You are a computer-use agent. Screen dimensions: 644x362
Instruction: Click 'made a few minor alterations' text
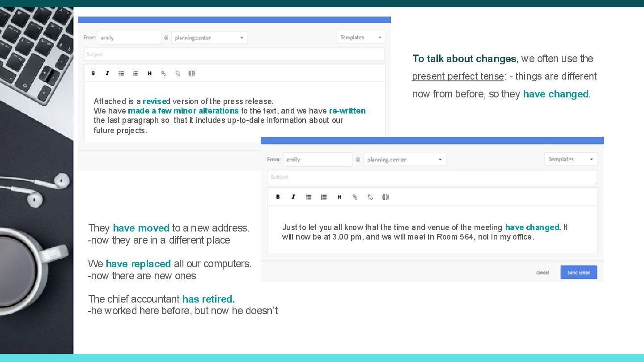[x=183, y=111]
